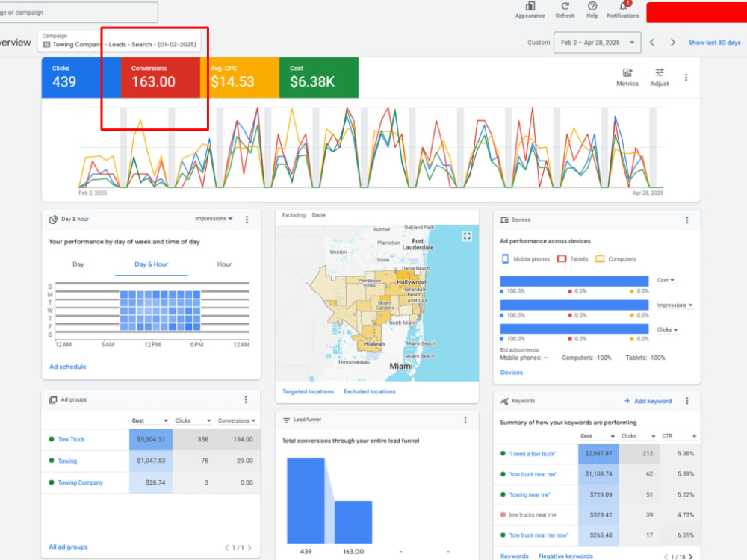
Task: Click the Lead funnel filter icon
Action: (x=286, y=420)
